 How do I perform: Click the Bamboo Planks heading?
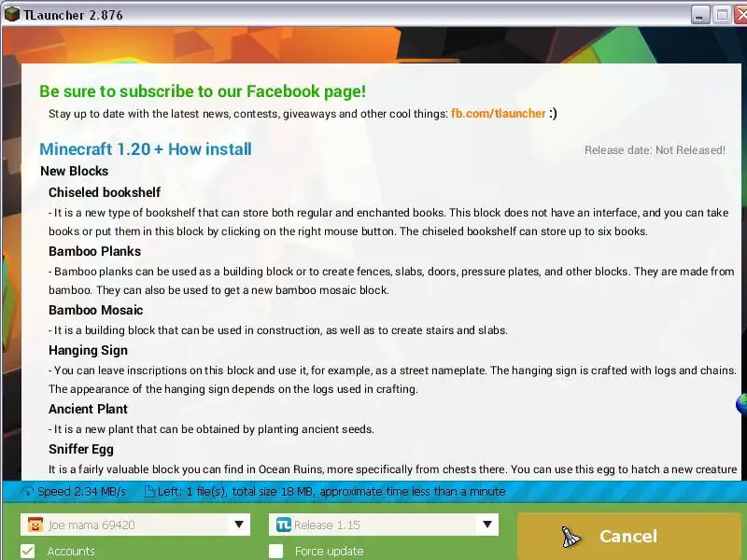pos(95,251)
